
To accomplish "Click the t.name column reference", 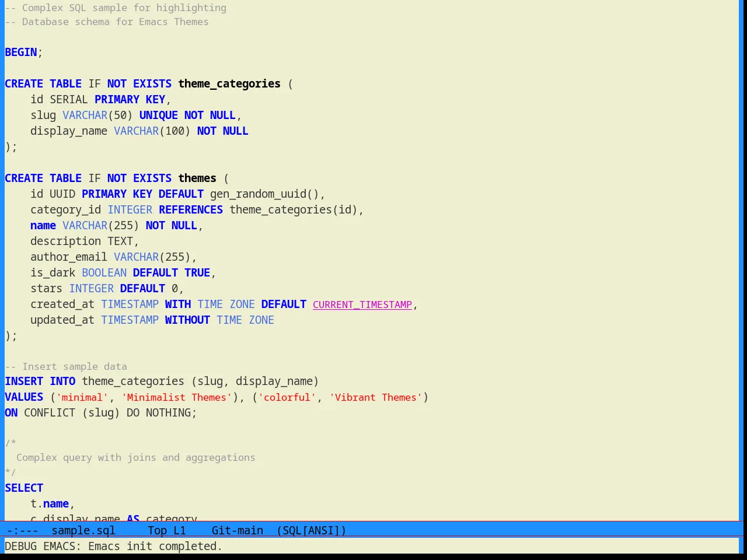I will pyautogui.click(x=50, y=504).
